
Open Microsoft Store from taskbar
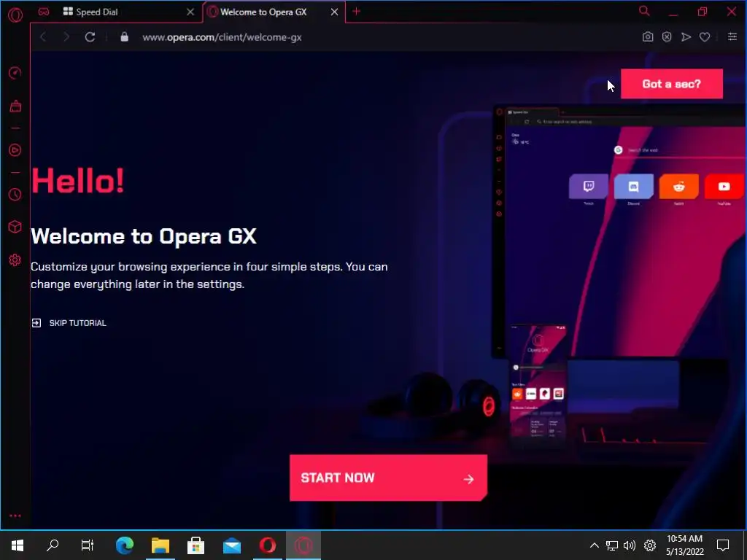coord(196,545)
